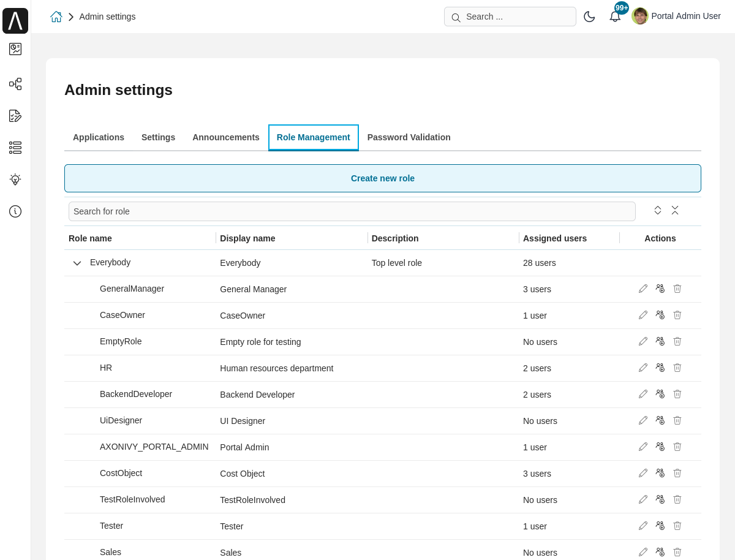Switch to the Announcements tab
This screenshot has width=735, height=560.
coord(225,137)
